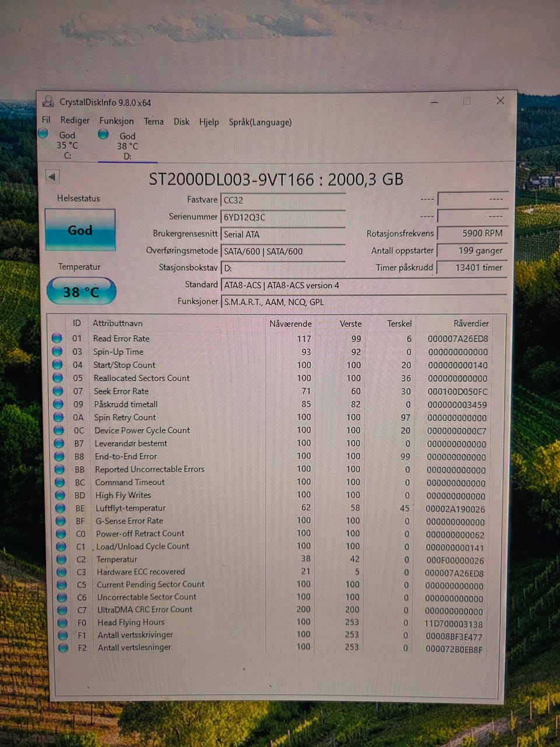The image size is (560, 747).
Task: Open the Tema menu
Action: point(153,121)
